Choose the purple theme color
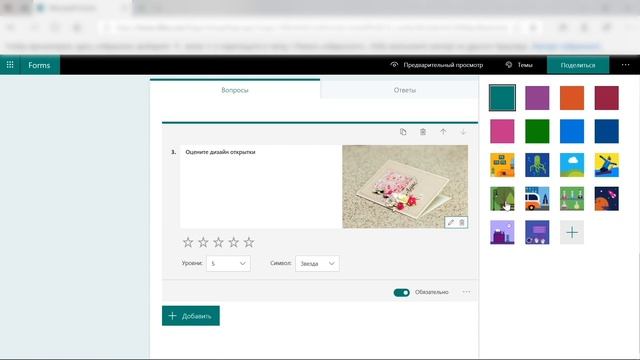This screenshot has width=640, height=360. (x=537, y=98)
